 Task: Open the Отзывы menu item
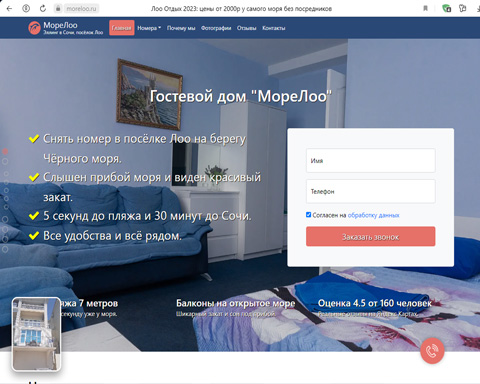[x=247, y=28]
